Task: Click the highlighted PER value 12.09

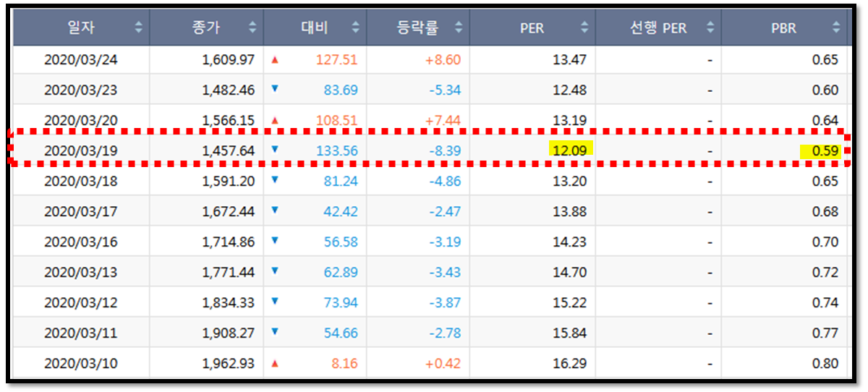Action: (569, 150)
